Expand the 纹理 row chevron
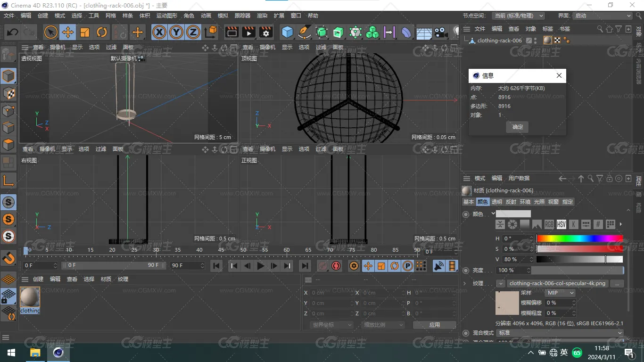644x362 pixels. (x=465, y=283)
